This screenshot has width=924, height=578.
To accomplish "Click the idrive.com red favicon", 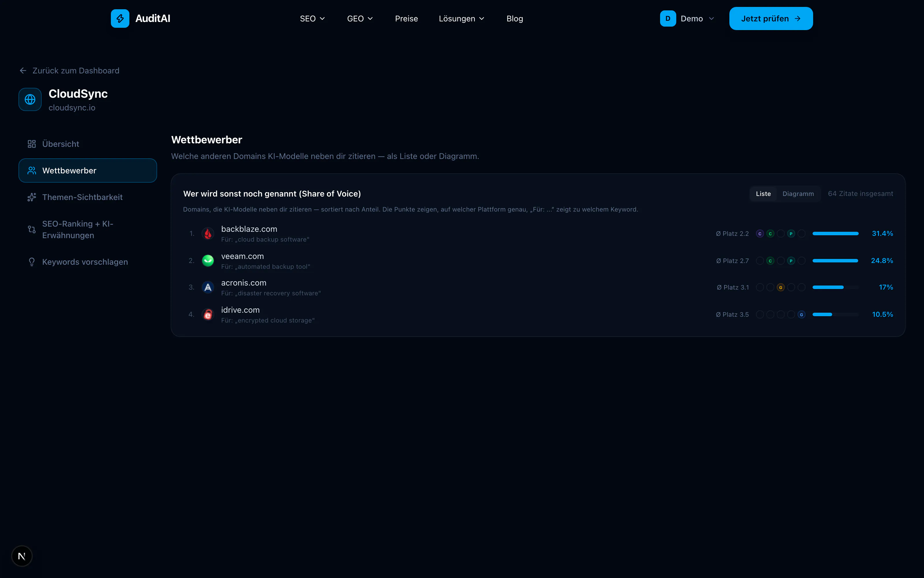I will [208, 315].
